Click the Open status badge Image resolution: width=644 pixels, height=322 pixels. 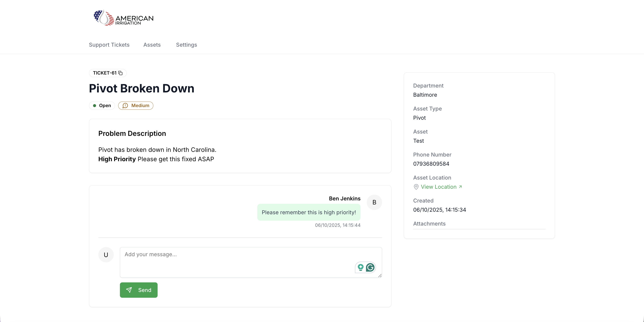pos(102,106)
